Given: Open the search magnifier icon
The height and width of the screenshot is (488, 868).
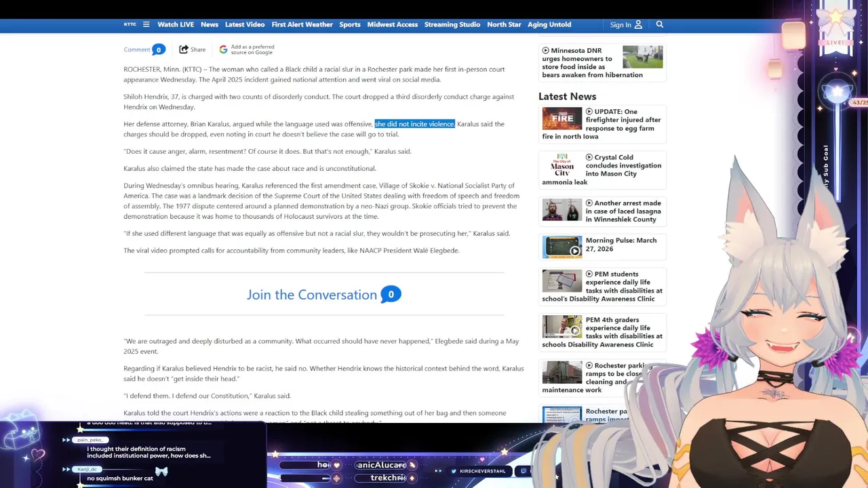Looking at the screenshot, I should click(x=659, y=24).
